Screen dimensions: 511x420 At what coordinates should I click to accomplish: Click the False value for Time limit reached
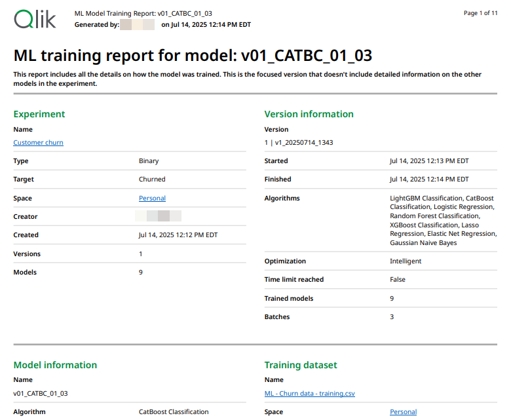(x=397, y=279)
